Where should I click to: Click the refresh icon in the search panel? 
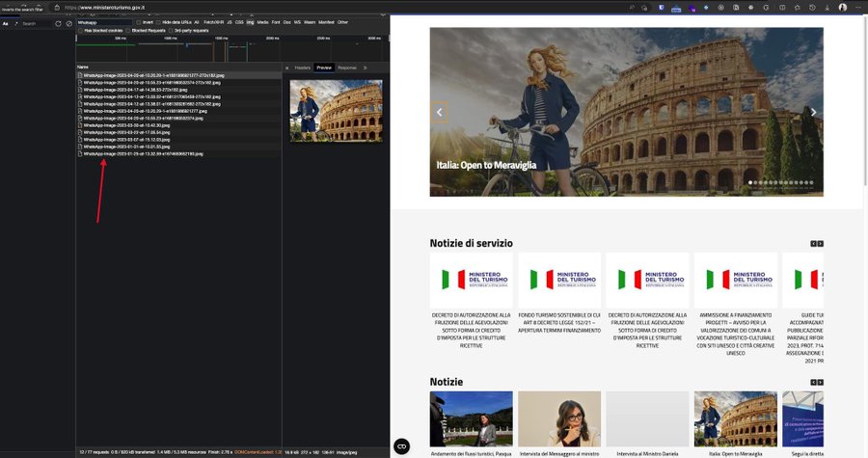[58, 23]
